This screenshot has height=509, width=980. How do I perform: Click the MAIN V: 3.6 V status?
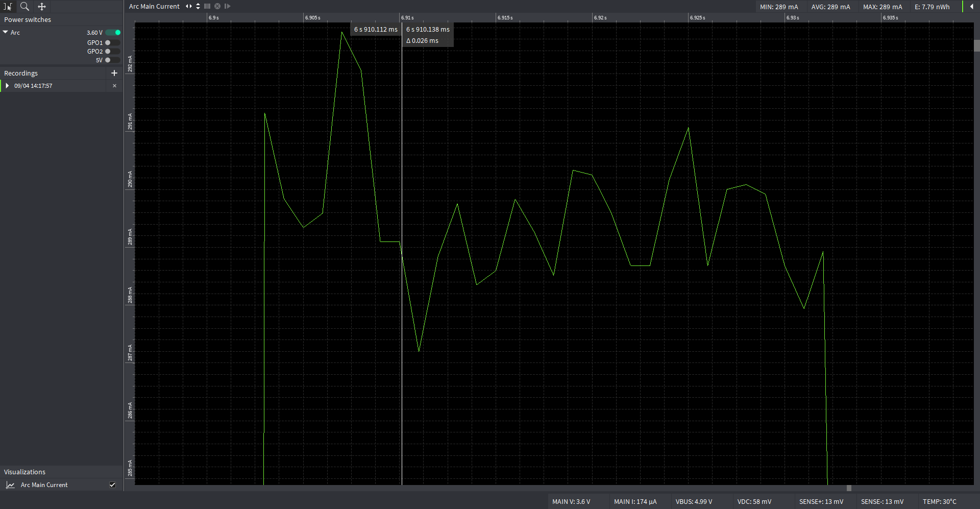pos(571,502)
